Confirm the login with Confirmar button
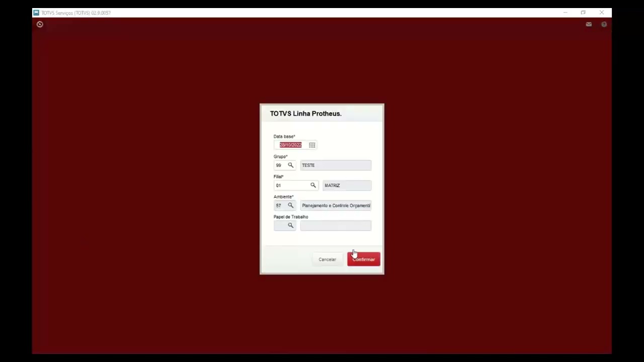The image size is (644, 362). [364, 259]
